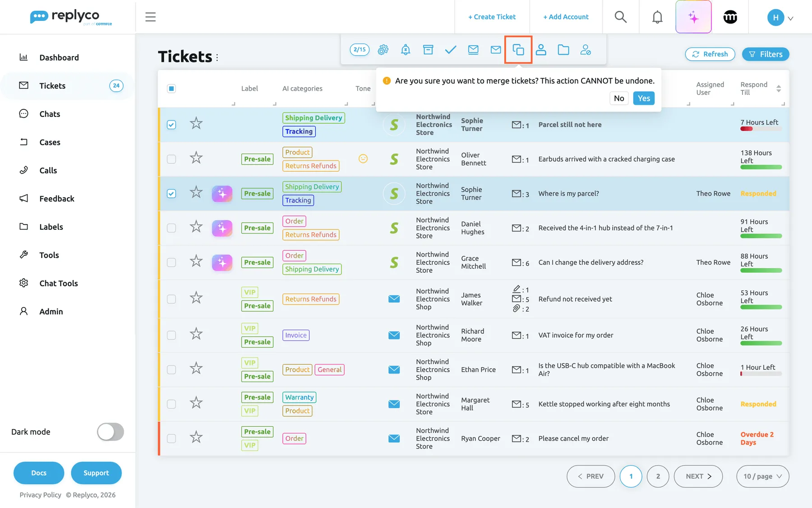Click + Add Account

(x=566, y=17)
